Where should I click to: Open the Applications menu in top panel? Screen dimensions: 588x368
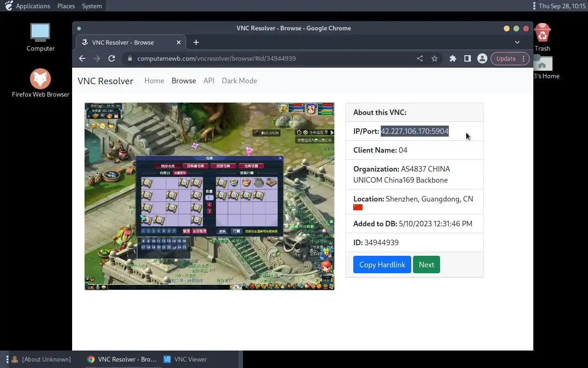coord(33,6)
